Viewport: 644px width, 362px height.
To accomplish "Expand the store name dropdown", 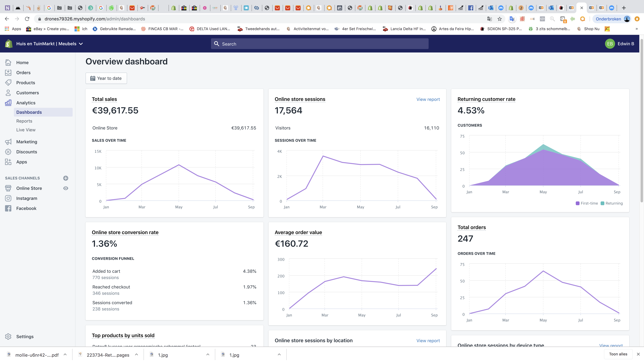I will 81,44.
